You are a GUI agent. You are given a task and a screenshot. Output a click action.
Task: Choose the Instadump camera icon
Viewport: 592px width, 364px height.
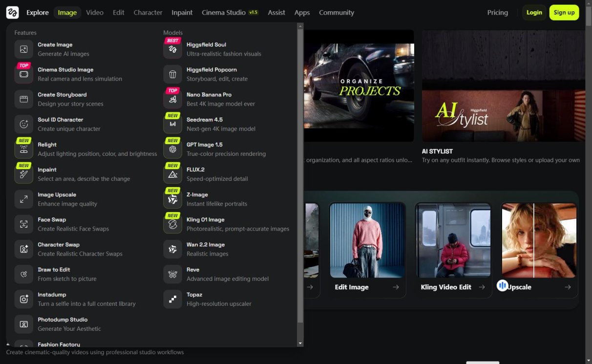[23, 299]
